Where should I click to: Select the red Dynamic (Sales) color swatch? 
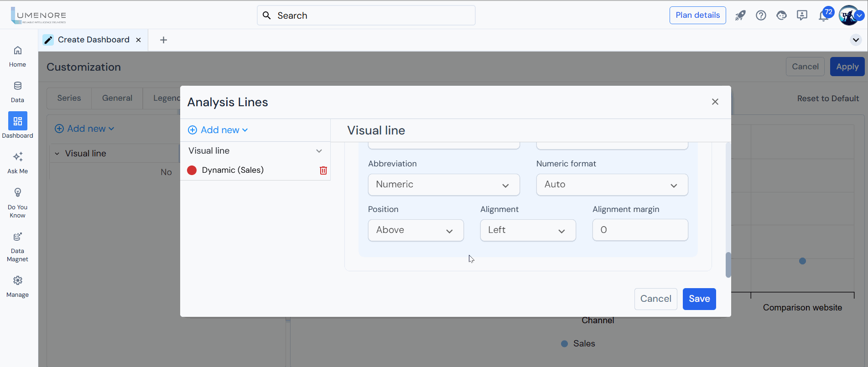[x=192, y=170]
